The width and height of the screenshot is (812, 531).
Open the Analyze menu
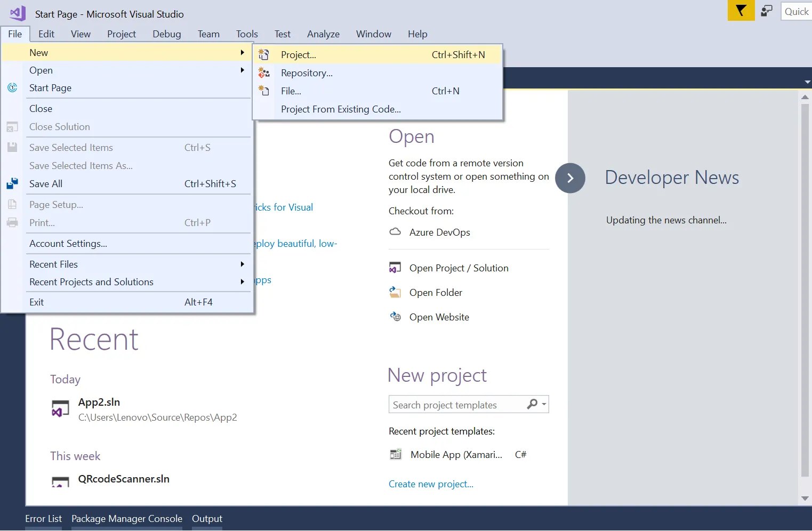tap(323, 34)
